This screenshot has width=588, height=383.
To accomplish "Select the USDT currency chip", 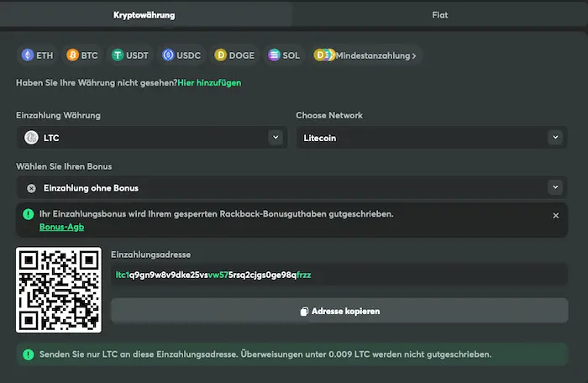I will 130,55.
